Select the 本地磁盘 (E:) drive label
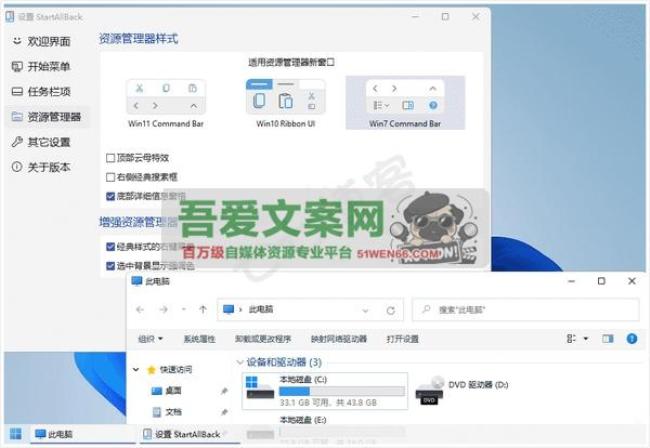The width and height of the screenshot is (650, 448). pyautogui.click(x=303, y=420)
